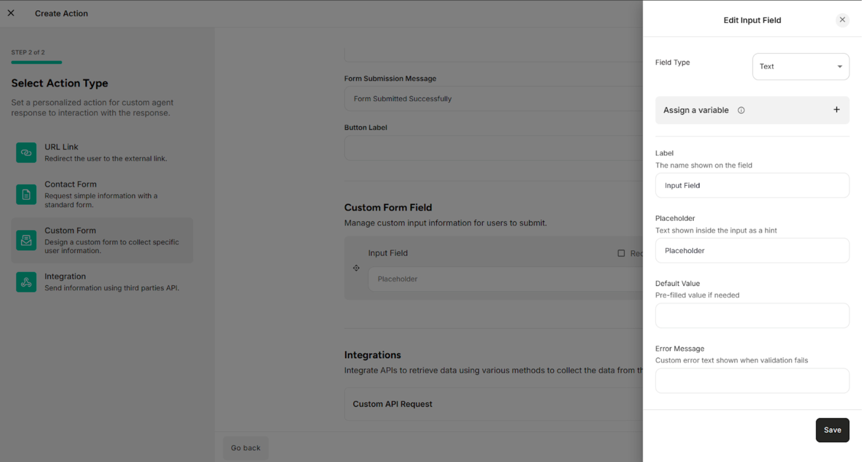Expand the Custom API Request section
The height and width of the screenshot is (462, 868).
click(x=392, y=404)
